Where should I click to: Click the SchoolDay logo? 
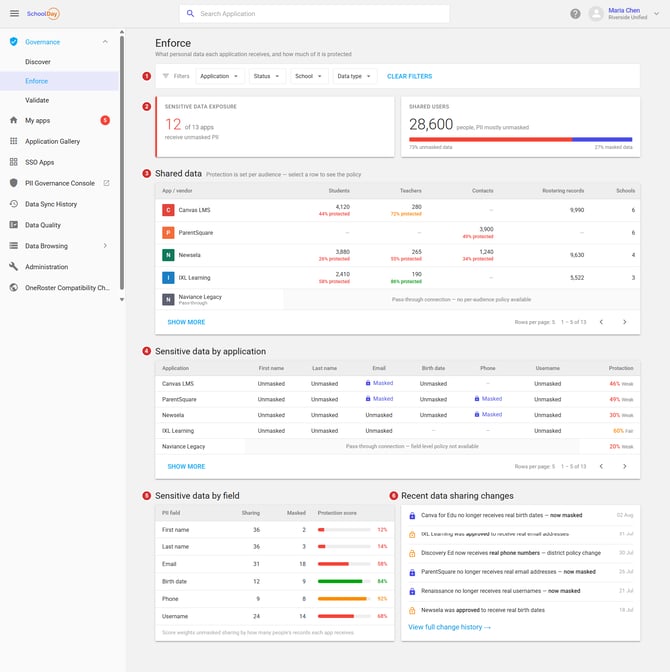click(43, 14)
